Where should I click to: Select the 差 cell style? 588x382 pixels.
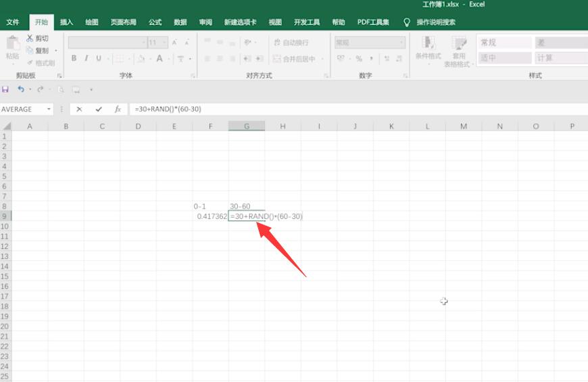(561, 43)
